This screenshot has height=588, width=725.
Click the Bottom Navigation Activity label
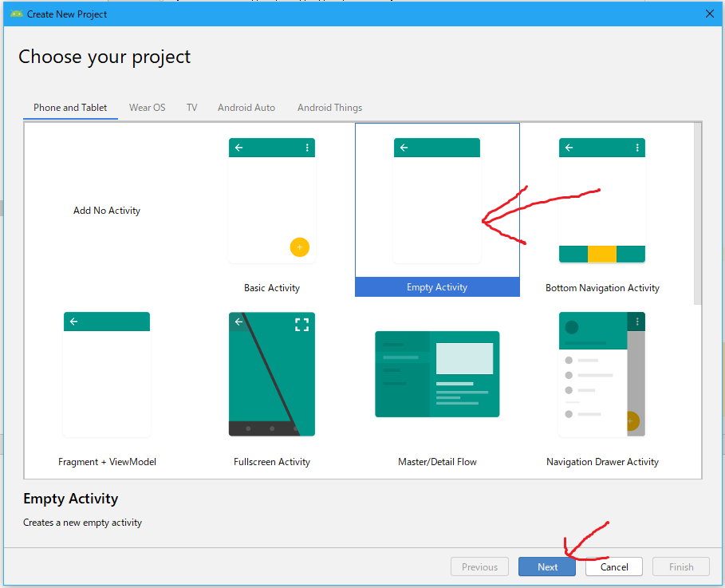click(602, 288)
